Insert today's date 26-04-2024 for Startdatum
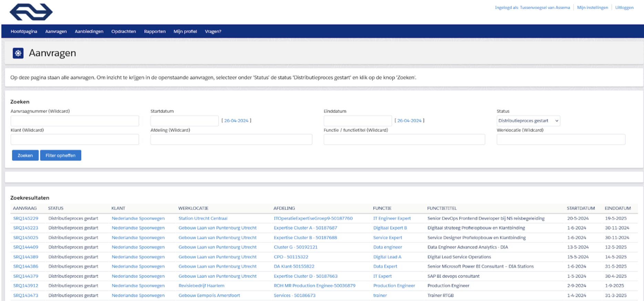Screen dimensions: 644x301 (x=236, y=121)
